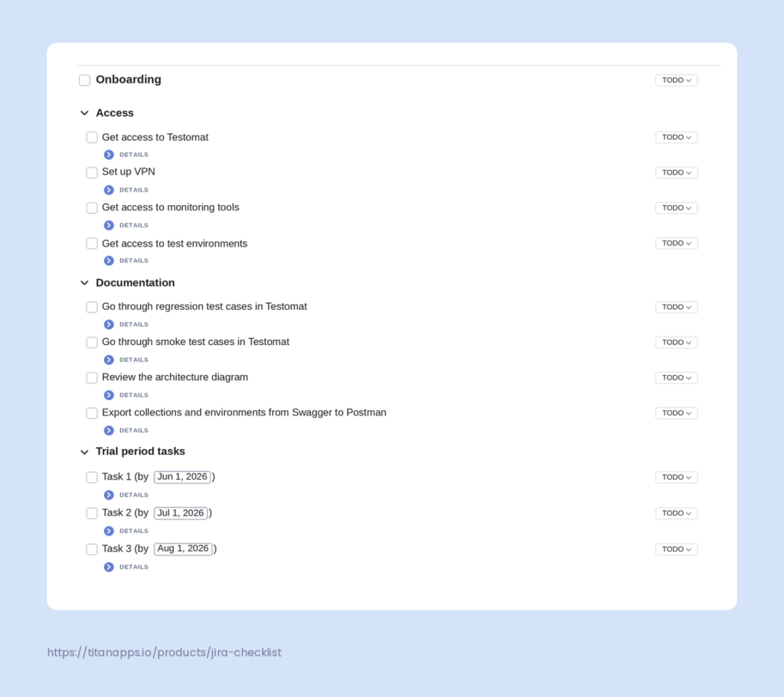Collapse the Access section chevron
This screenshot has height=697, width=784.
(84, 113)
